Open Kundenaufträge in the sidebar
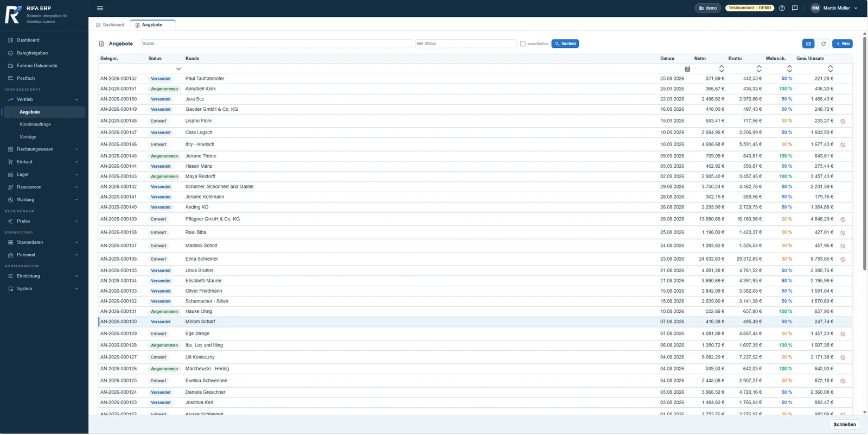868x435 pixels. coord(35,124)
